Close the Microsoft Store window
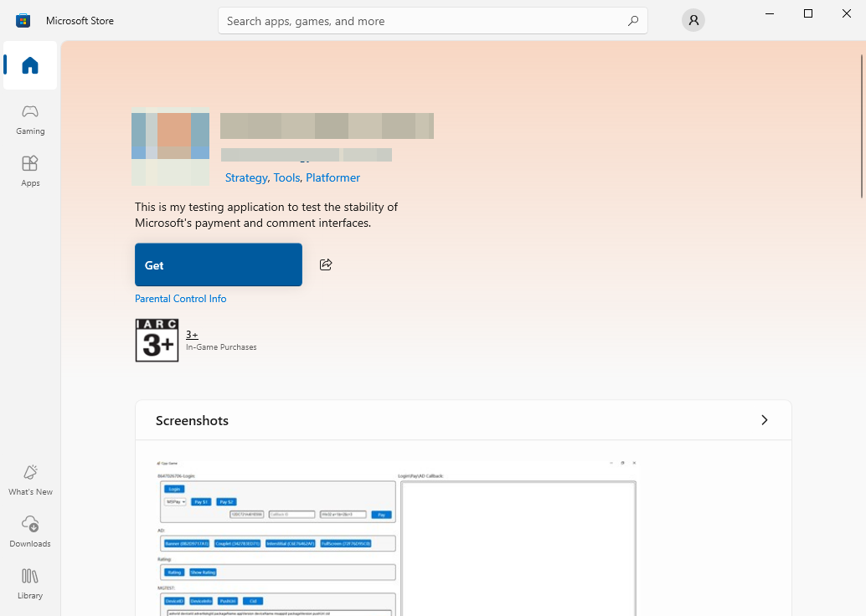This screenshot has height=616, width=866. (847, 13)
